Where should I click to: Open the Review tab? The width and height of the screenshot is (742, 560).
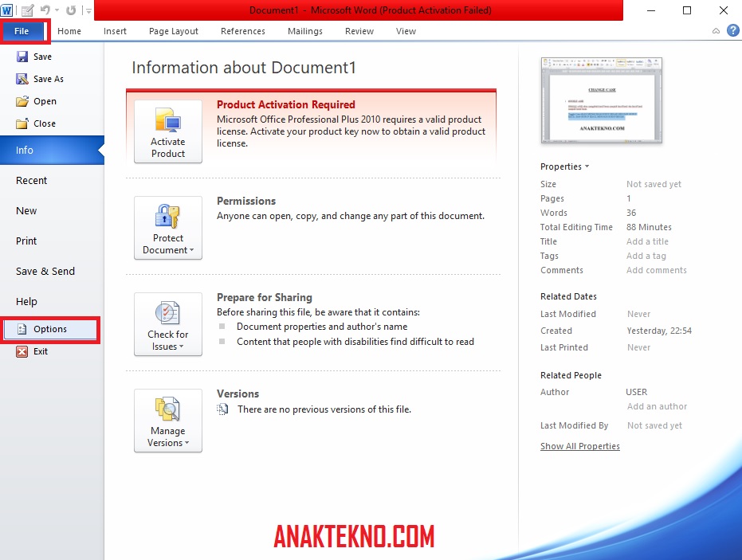click(x=359, y=31)
